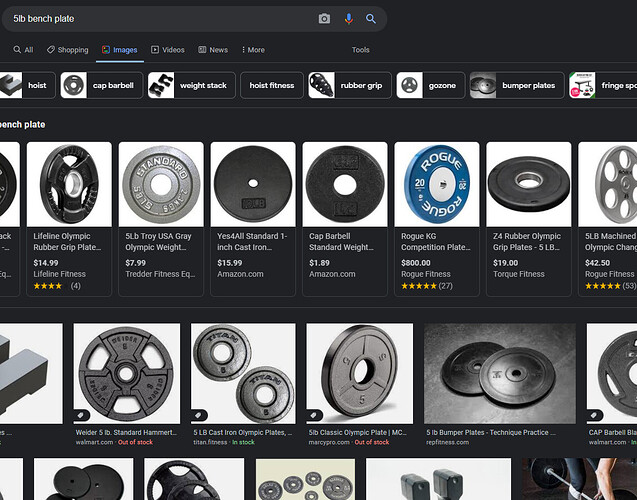Open the Cap Barbell Standard Weight plate image
This screenshot has height=500, width=637.
click(x=345, y=184)
